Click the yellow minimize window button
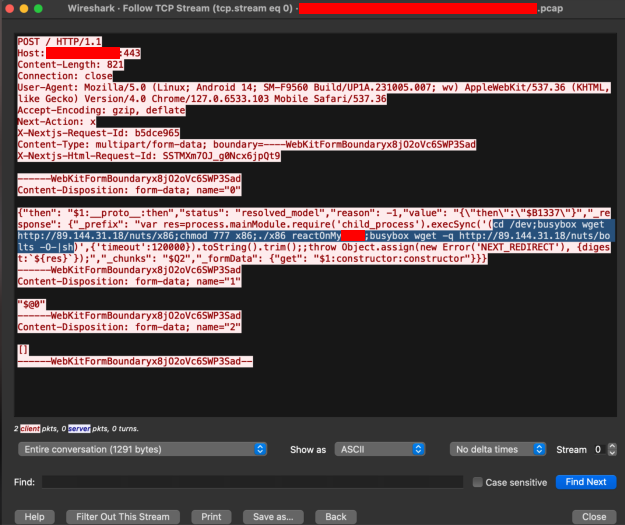The height and width of the screenshot is (525, 625). point(31,9)
